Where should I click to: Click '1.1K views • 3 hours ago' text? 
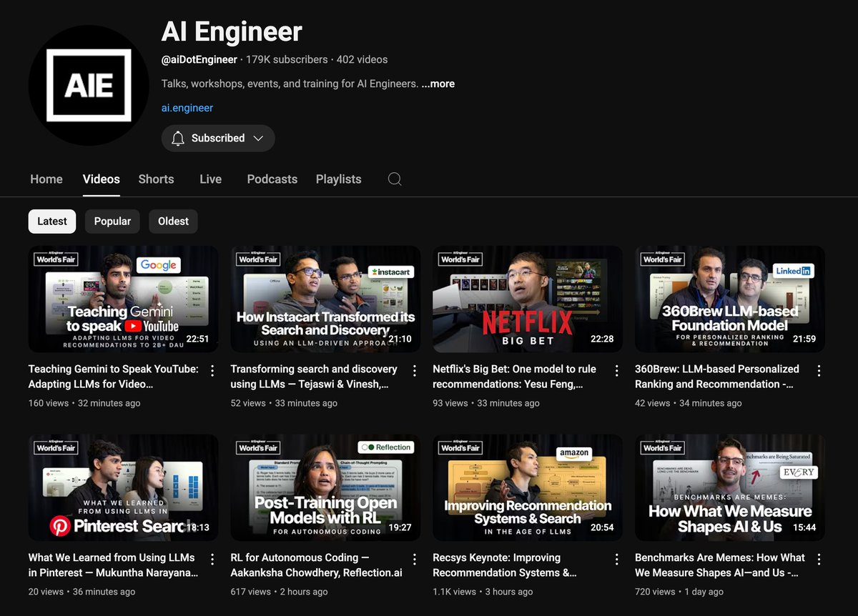[x=483, y=592]
